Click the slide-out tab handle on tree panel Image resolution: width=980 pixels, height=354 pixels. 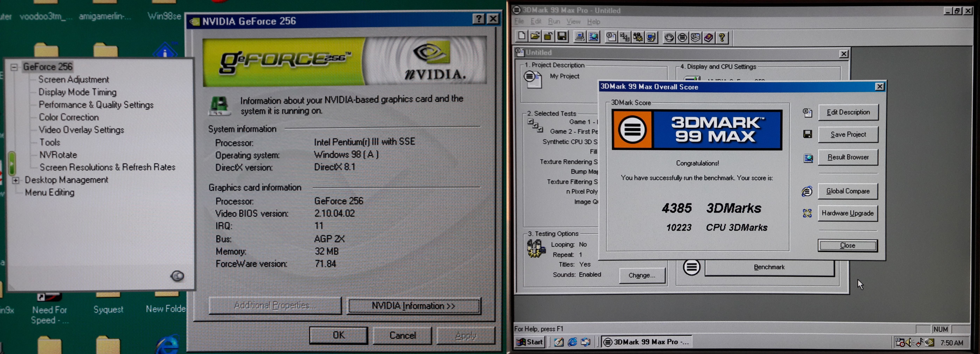coord(11,164)
